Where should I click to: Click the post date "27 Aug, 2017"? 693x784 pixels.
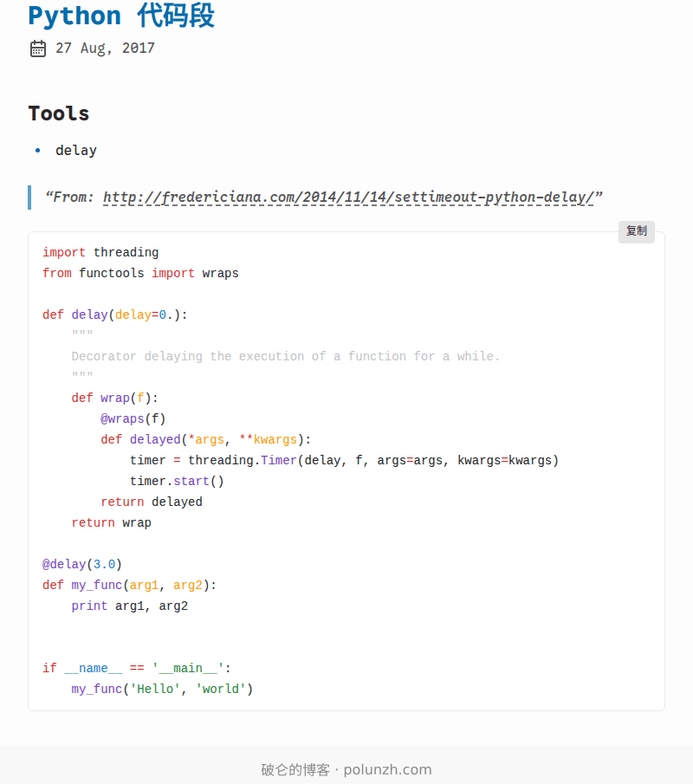(x=105, y=49)
